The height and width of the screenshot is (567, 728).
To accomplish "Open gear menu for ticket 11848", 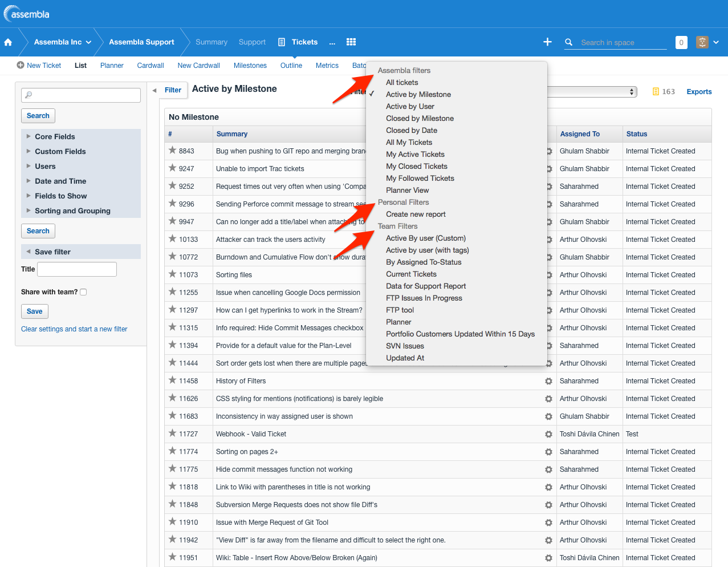I will coord(548,505).
